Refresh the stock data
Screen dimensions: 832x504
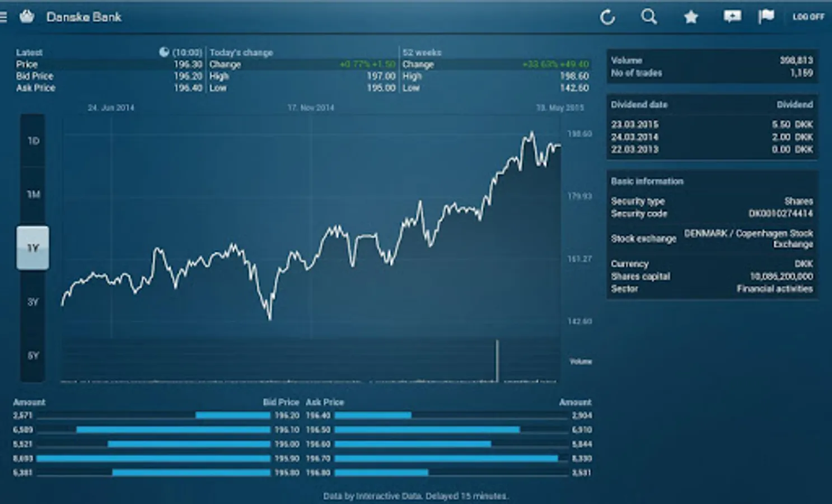point(607,17)
